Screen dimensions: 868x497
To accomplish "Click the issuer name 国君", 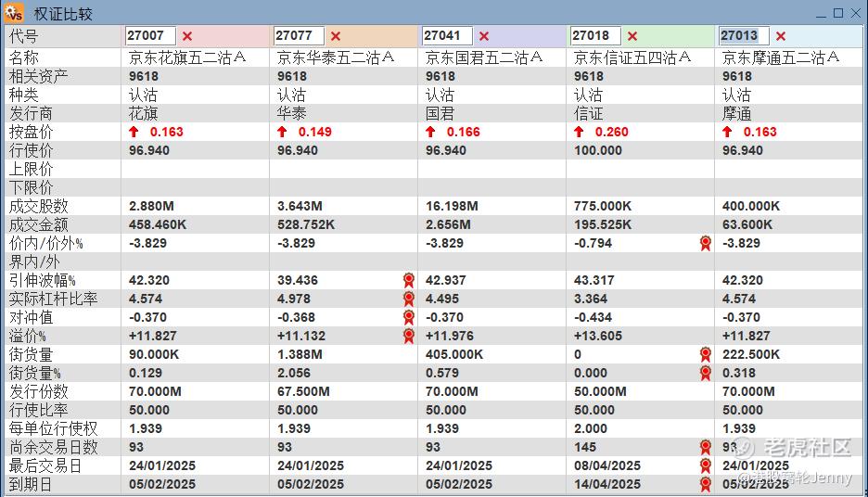I will [440, 113].
